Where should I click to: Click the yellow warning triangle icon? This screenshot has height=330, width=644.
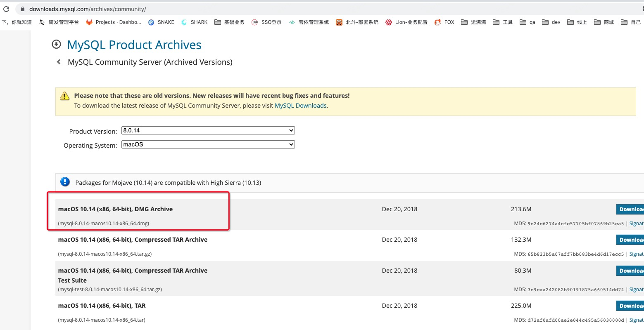(65, 96)
